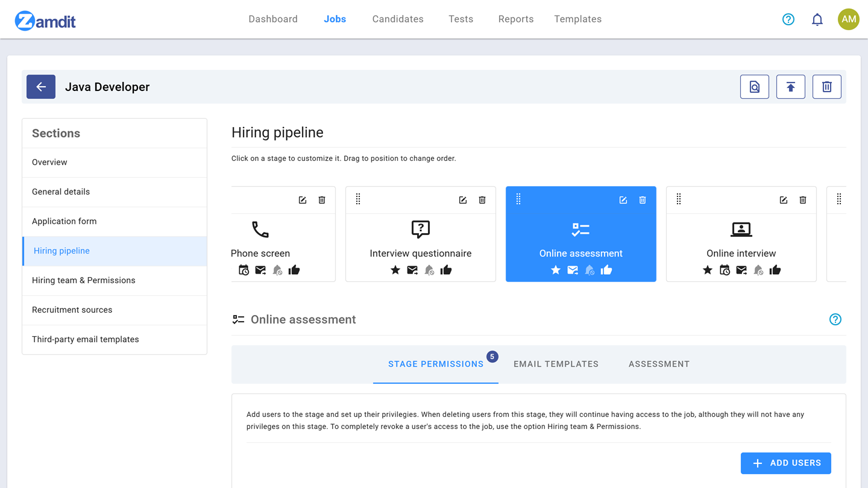Click the Add Users button
The width and height of the screenshot is (868, 488).
click(786, 463)
